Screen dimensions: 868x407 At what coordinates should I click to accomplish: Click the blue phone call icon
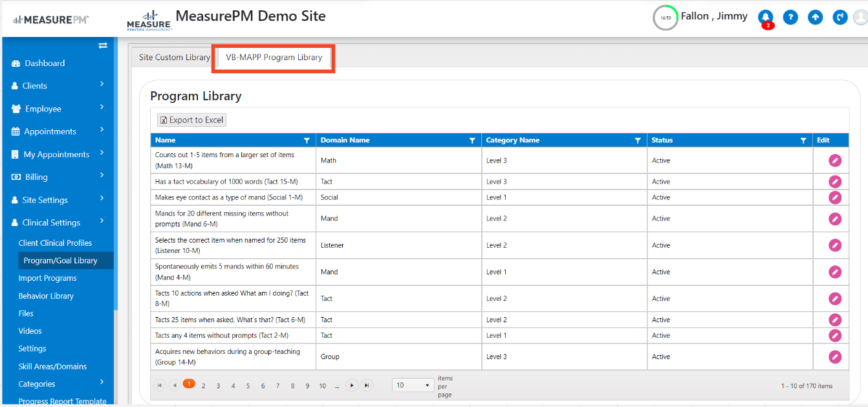tap(840, 17)
